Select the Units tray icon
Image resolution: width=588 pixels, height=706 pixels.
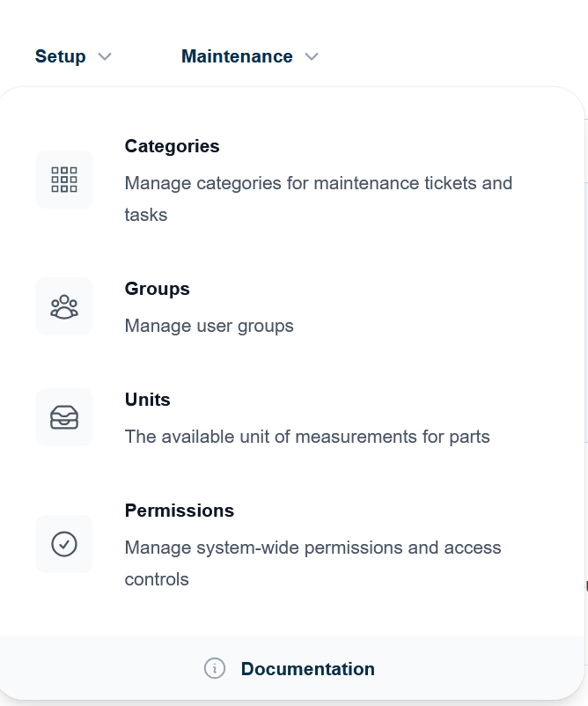63,417
